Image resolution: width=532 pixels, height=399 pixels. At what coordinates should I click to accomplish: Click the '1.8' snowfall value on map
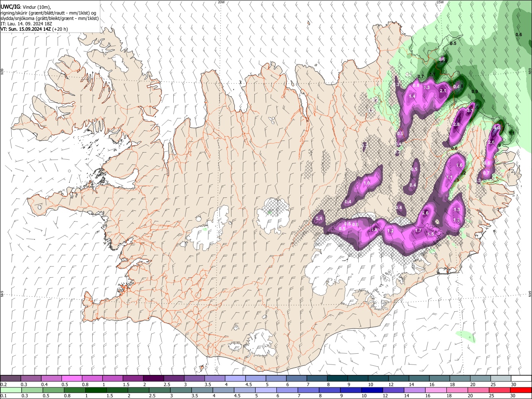(374, 229)
